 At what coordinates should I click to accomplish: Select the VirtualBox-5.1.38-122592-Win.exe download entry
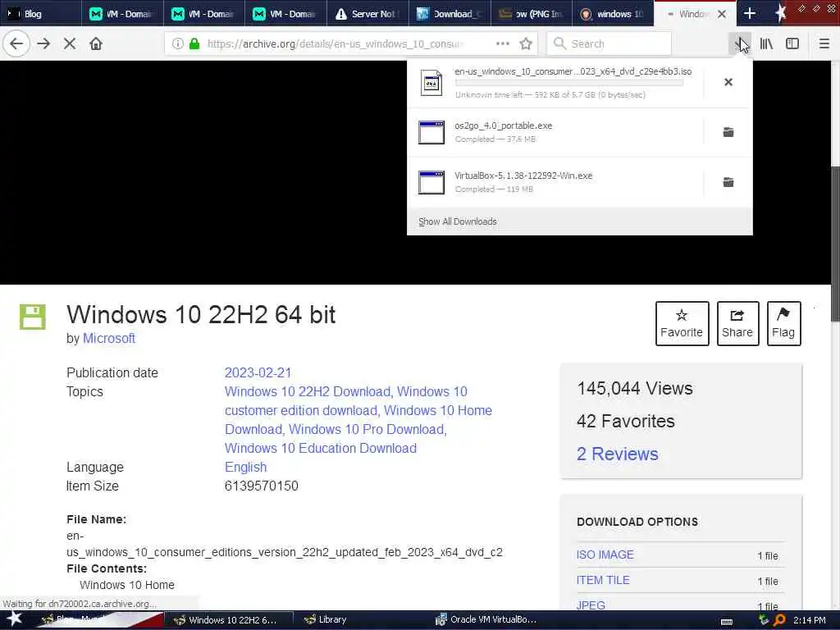click(x=555, y=182)
